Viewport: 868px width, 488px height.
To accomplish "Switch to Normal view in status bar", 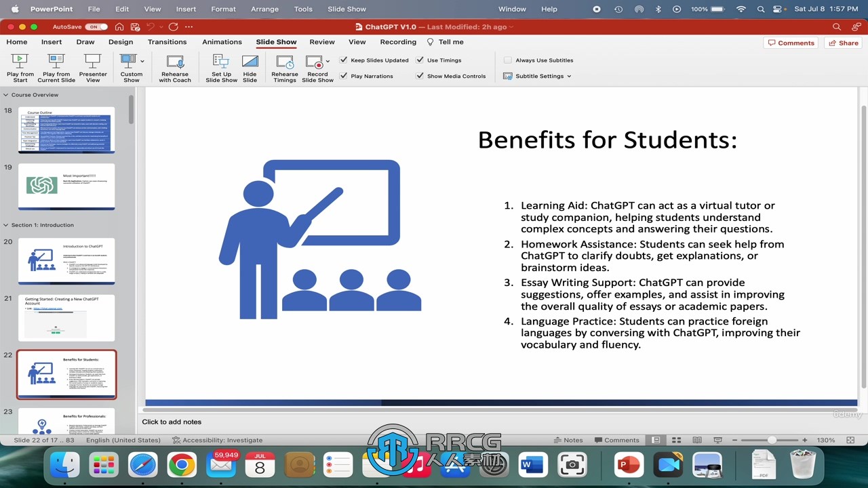I will click(656, 440).
